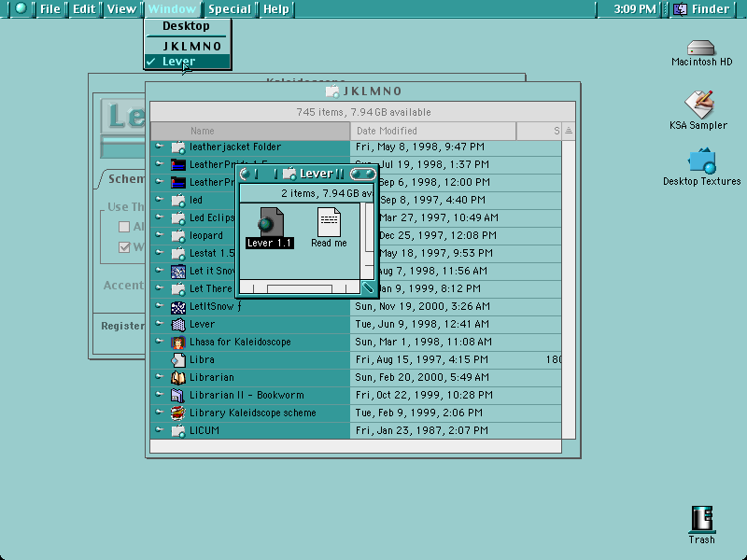747x560 pixels.
Task: Click the Lever window vertical scrollbar
Action: click(x=368, y=241)
